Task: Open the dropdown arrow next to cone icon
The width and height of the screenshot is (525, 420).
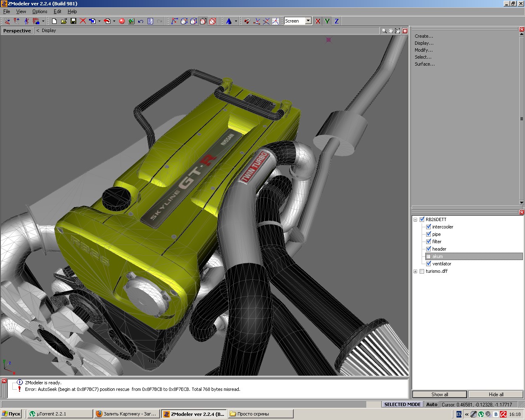Action: (x=236, y=21)
